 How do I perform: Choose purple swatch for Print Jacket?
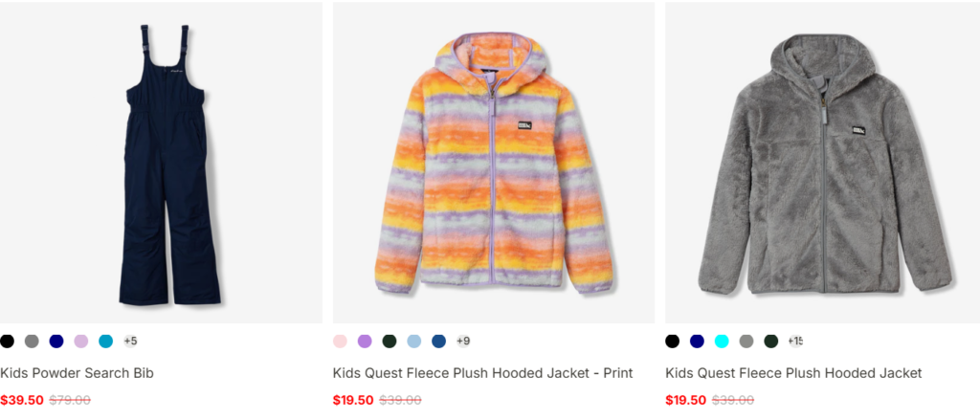coord(365,342)
